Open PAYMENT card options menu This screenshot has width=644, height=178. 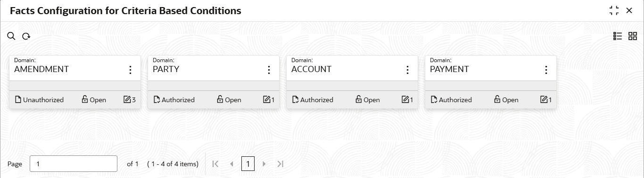pos(546,70)
